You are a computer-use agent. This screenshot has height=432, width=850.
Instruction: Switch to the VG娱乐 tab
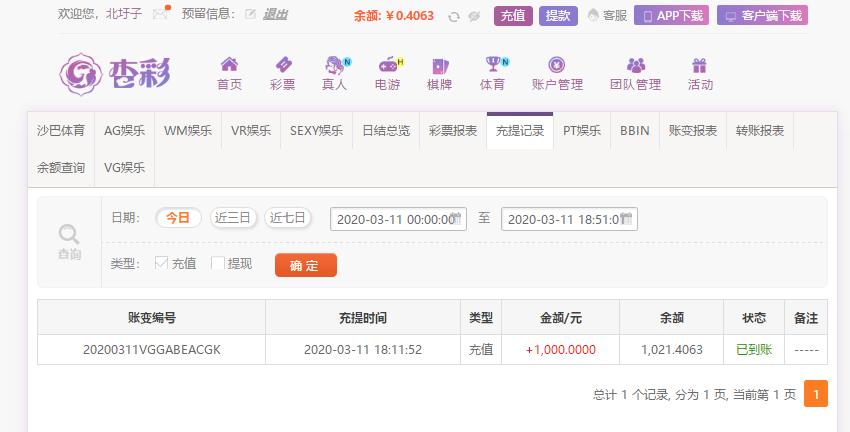click(x=124, y=168)
